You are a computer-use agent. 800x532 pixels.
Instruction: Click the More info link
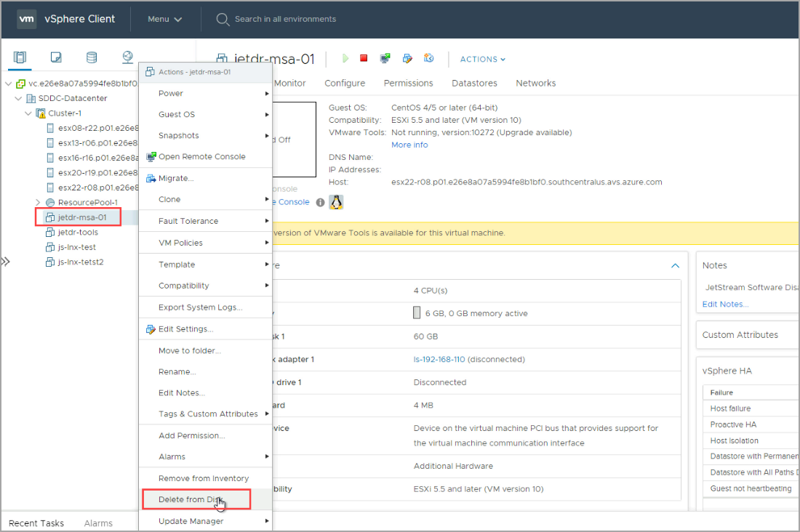409,145
